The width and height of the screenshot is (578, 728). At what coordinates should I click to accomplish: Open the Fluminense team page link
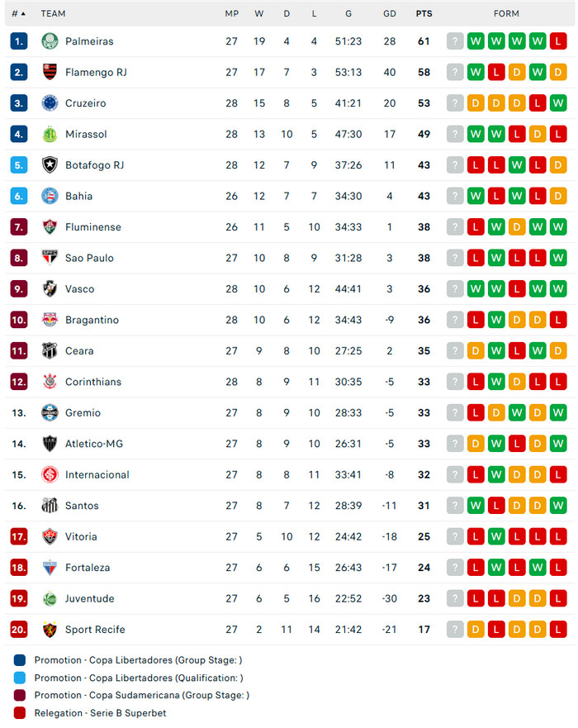[92, 226]
